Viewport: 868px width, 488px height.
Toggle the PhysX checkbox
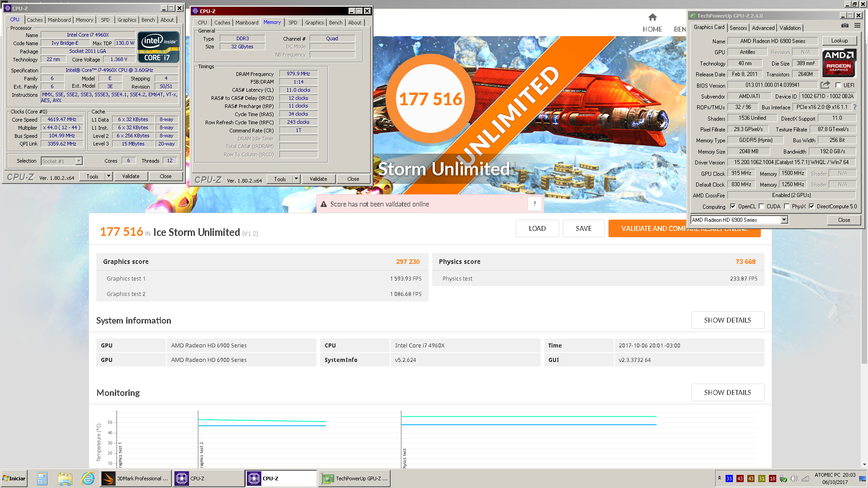(x=787, y=206)
